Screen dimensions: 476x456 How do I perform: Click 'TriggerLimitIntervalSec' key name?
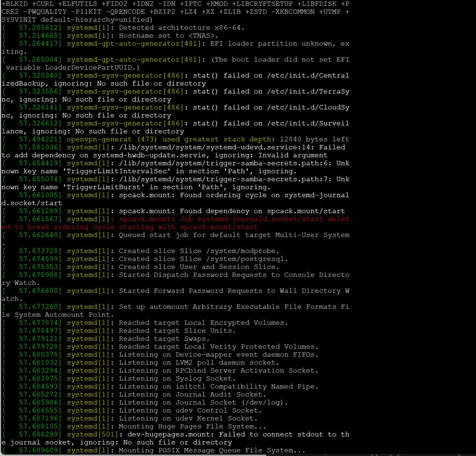116,171
